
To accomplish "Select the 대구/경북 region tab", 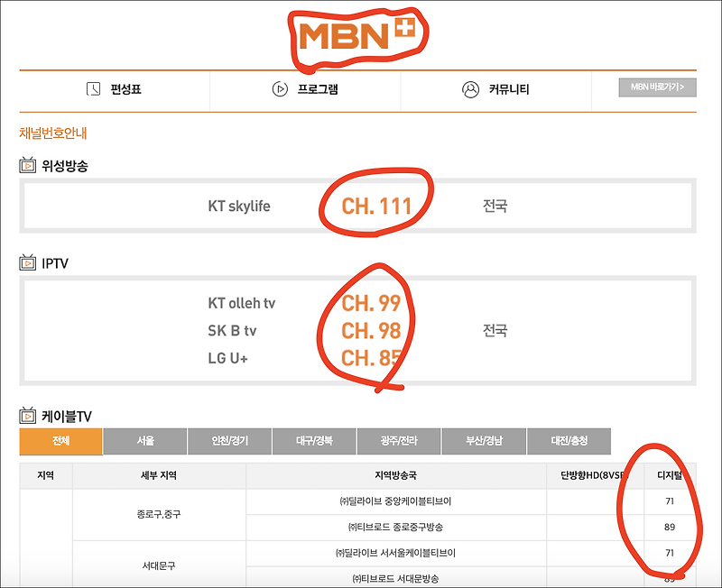I will pyautogui.click(x=313, y=441).
